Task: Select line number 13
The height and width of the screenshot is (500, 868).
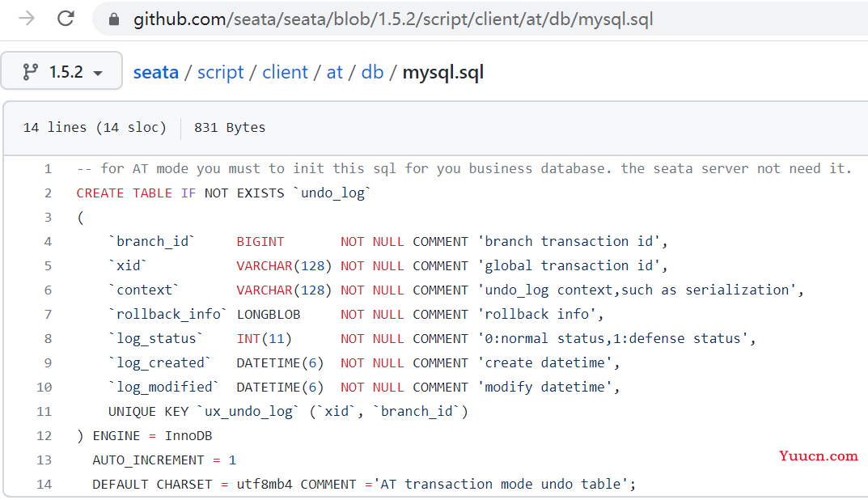Action: click(44, 460)
